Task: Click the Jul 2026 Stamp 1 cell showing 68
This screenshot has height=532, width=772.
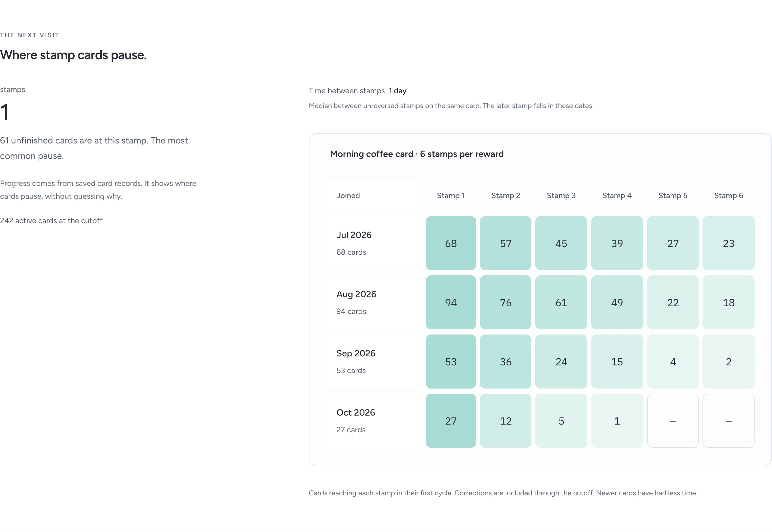Action: (x=451, y=243)
